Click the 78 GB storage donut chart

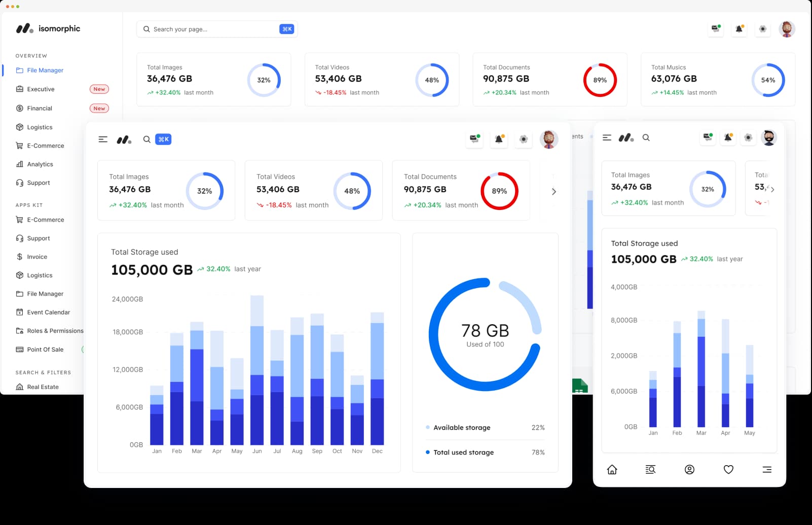[x=485, y=334]
